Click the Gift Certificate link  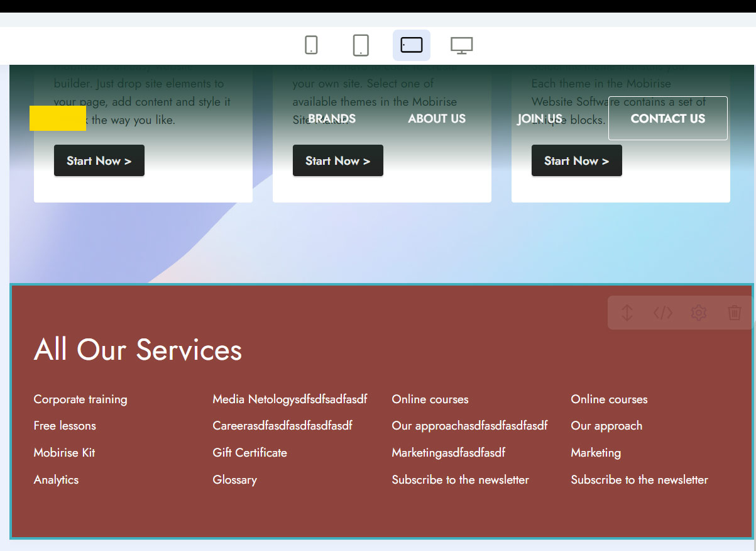[x=249, y=453]
